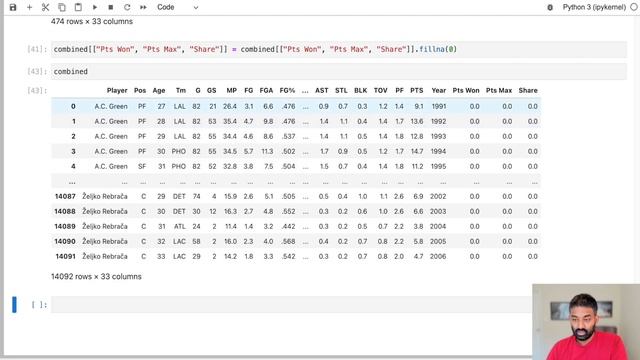Select the BLK column header

360,91
